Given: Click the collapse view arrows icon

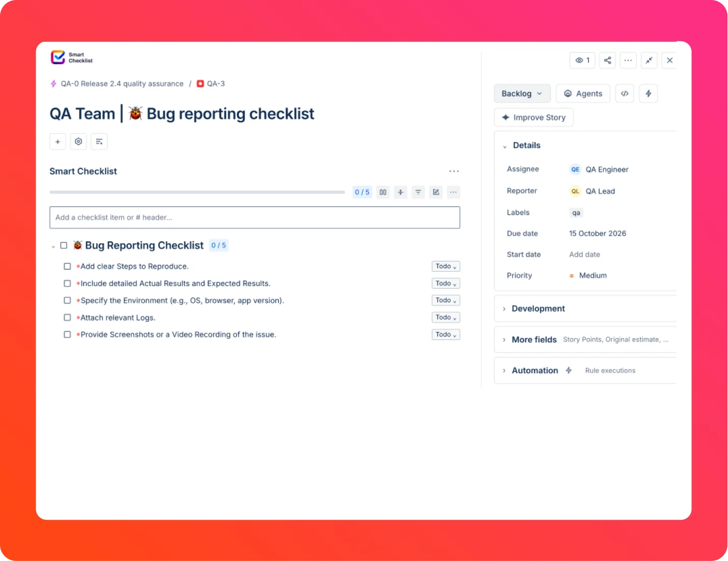Looking at the screenshot, I should [649, 60].
